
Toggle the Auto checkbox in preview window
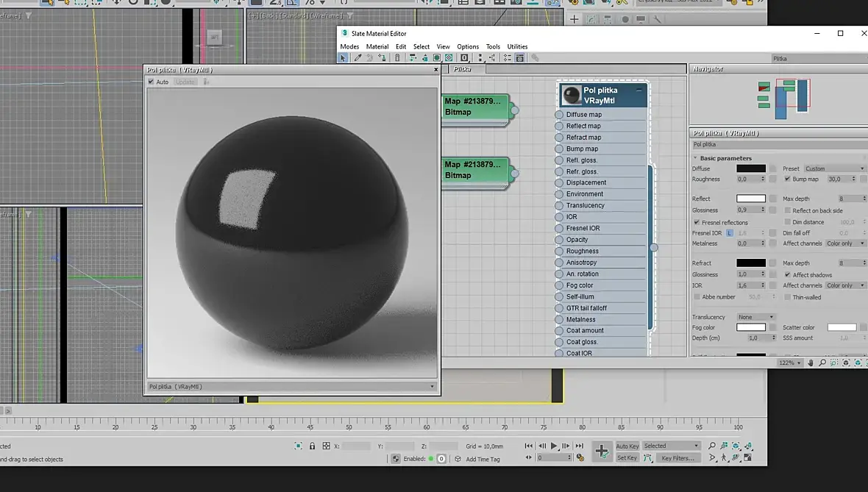pos(152,82)
